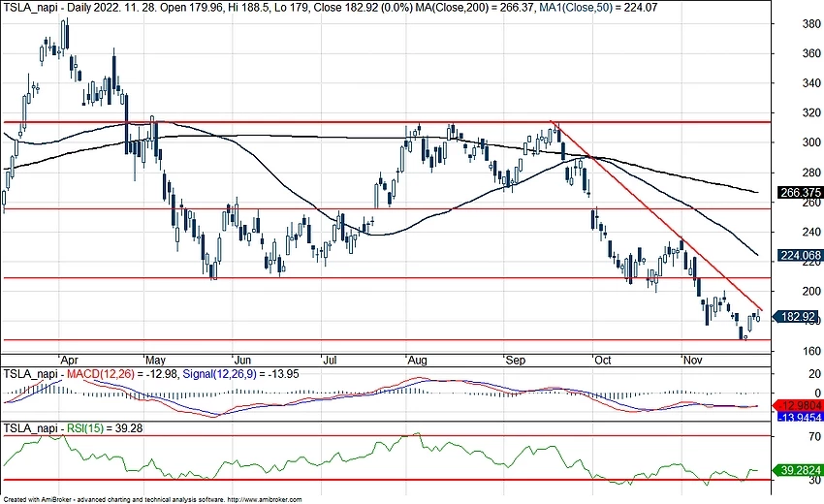
Task: Select the Sep label on the time axis
Action: click(x=515, y=361)
